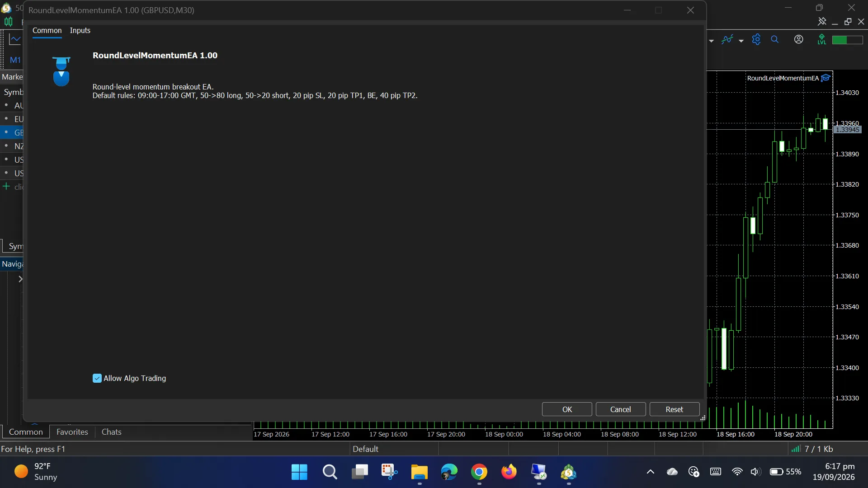Click the green connection level bar
This screenshot has height=488, width=868.
click(x=847, y=40)
